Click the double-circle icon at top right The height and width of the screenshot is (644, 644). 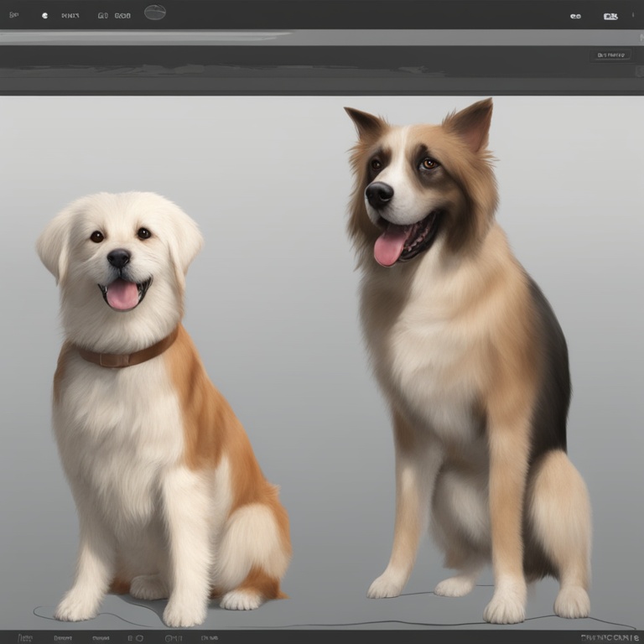[575, 15]
